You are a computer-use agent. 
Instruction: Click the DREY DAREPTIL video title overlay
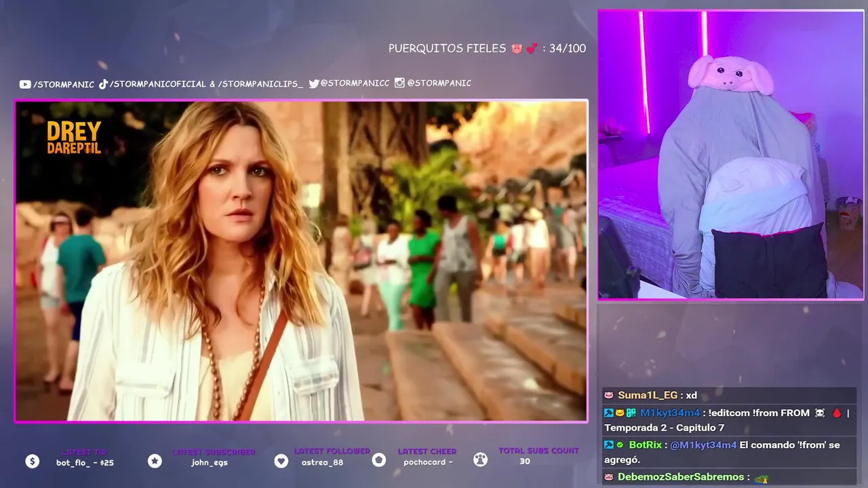pos(74,138)
